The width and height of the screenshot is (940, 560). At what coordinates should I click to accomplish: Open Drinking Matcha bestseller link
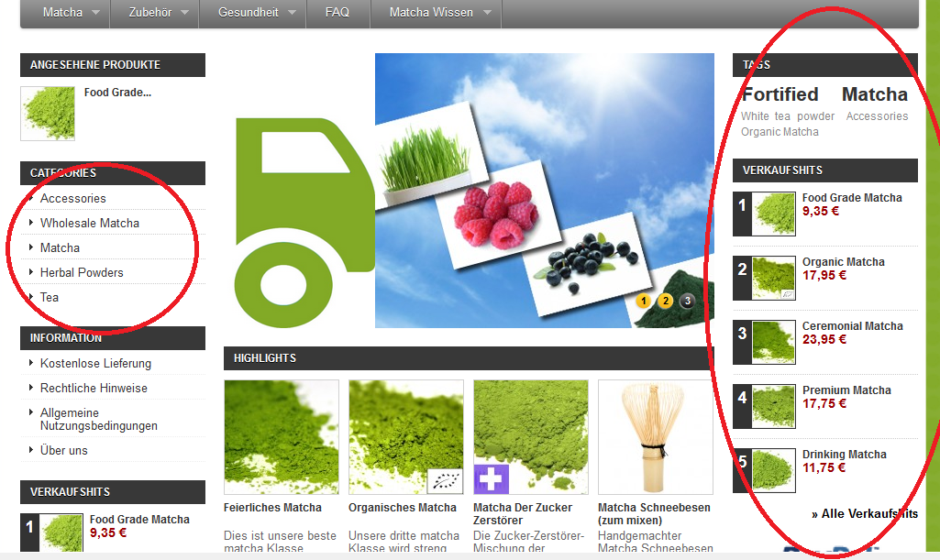point(844,454)
